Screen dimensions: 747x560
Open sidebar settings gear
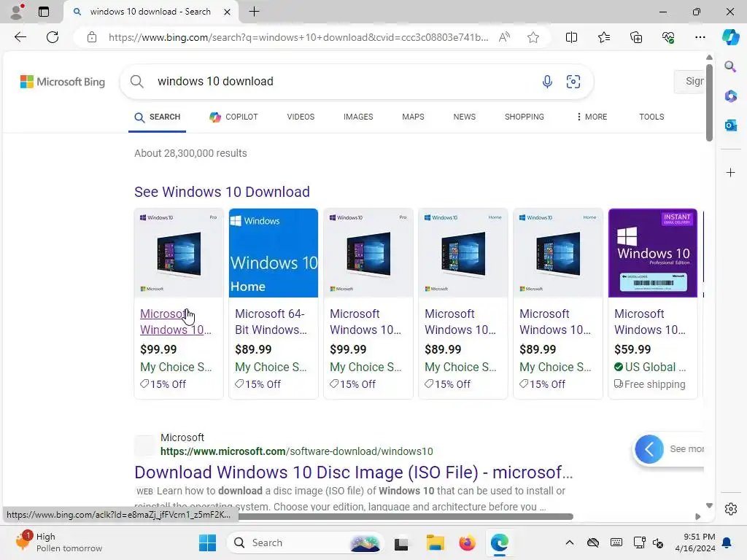pyautogui.click(x=730, y=509)
